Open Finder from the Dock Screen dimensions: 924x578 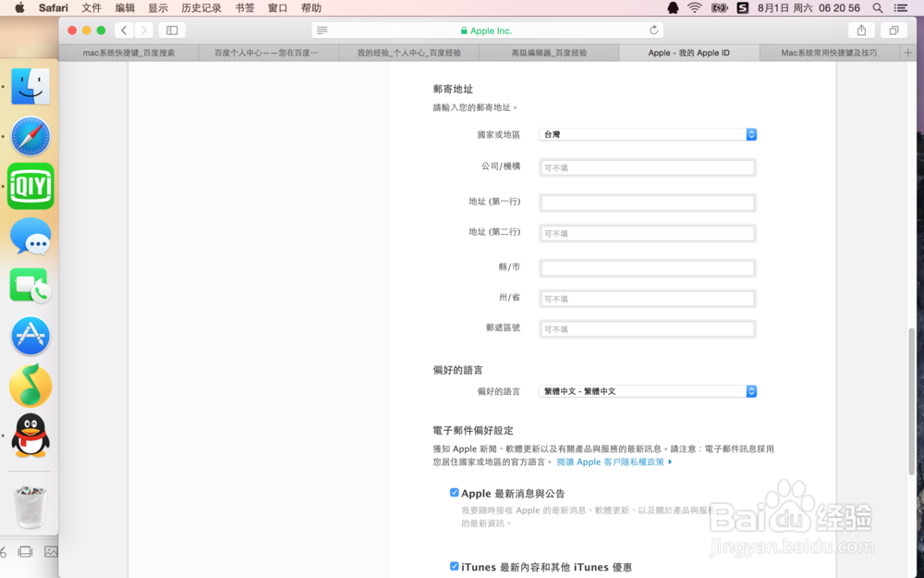[x=30, y=86]
